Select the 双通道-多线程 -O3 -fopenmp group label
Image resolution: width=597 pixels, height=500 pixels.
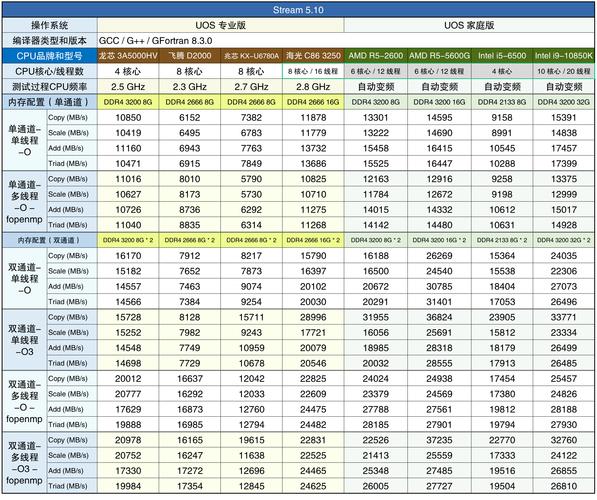point(24,463)
